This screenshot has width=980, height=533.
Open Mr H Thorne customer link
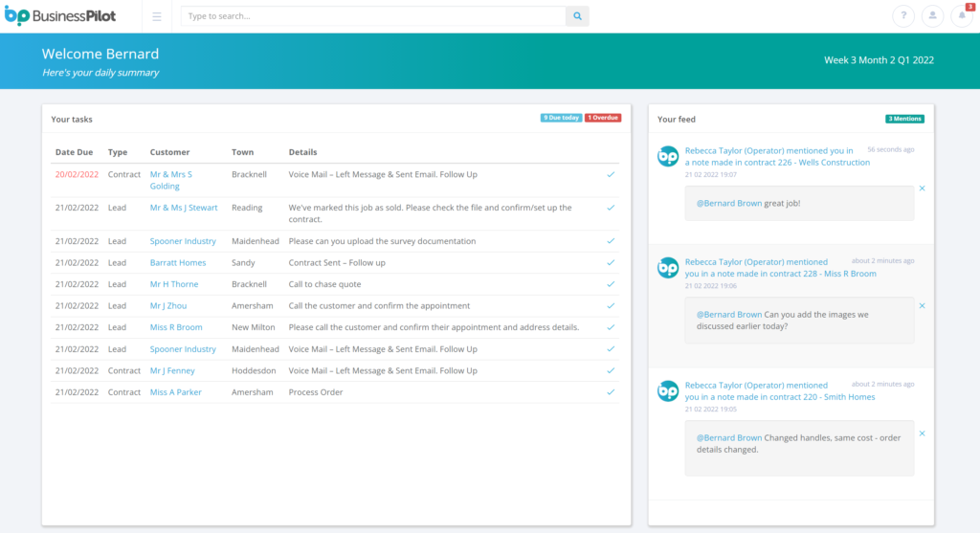[x=174, y=284]
